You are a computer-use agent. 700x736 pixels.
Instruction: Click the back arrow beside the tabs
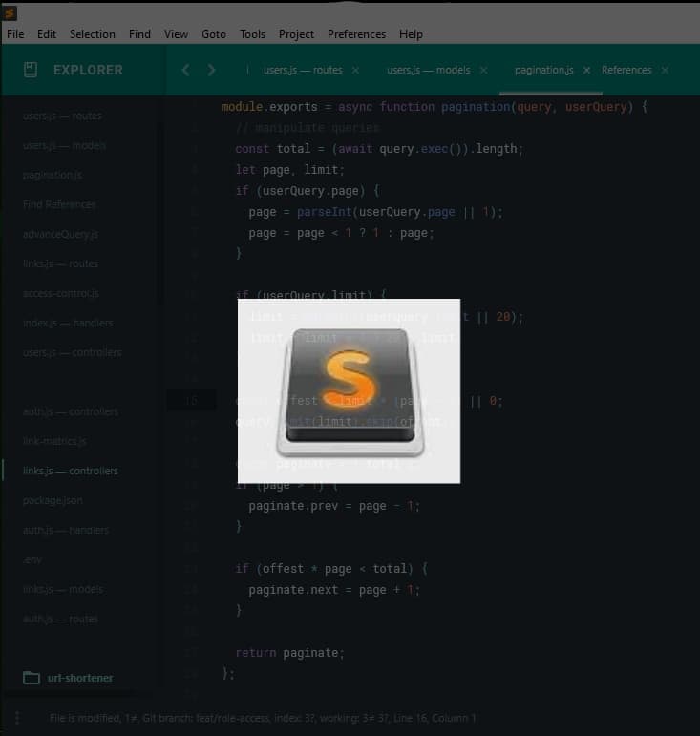[x=186, y=70]
